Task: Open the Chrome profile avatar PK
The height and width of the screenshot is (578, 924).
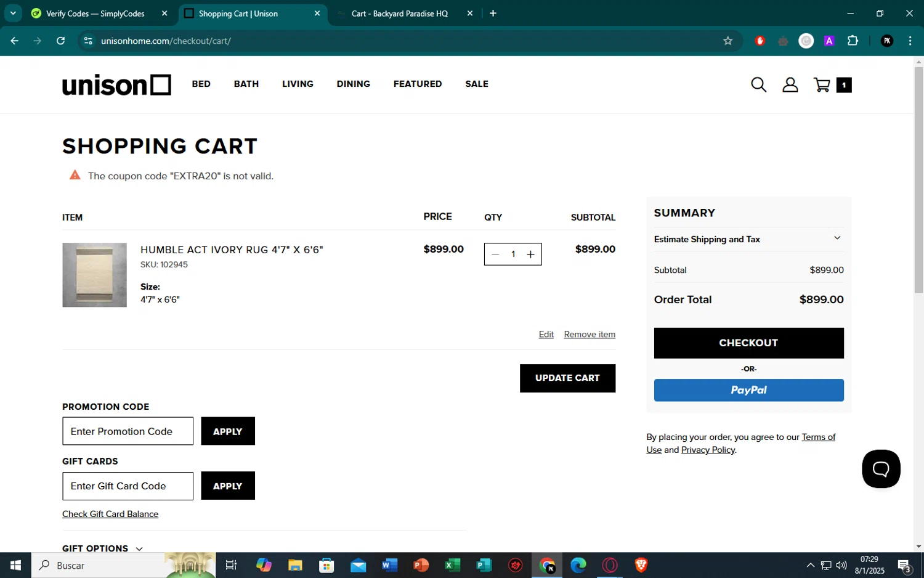Action: (887, 41)
